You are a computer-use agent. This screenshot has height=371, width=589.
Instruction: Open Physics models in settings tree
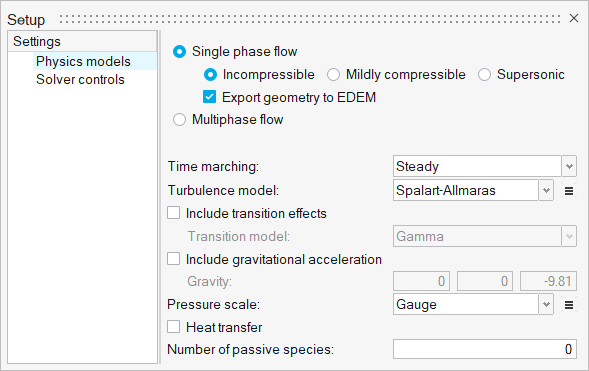click(x=83, y=61)
